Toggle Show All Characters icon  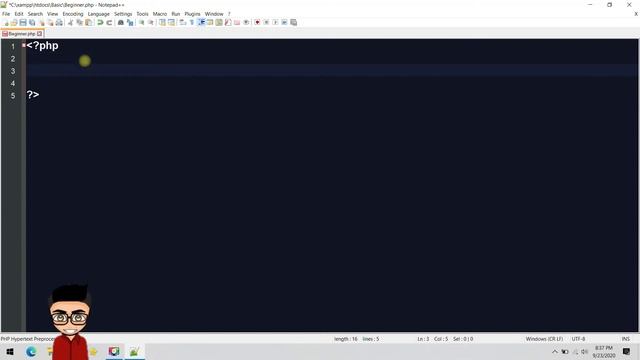coord(191,22)
